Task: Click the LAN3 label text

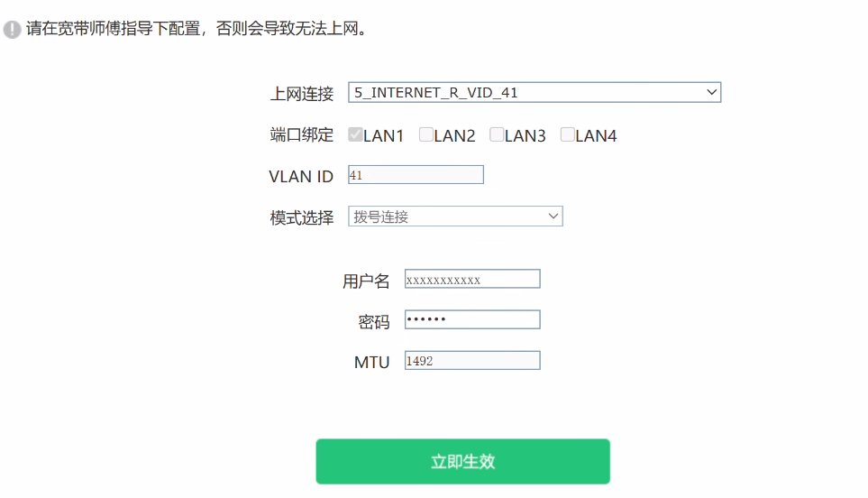Action: pos(525,135)
